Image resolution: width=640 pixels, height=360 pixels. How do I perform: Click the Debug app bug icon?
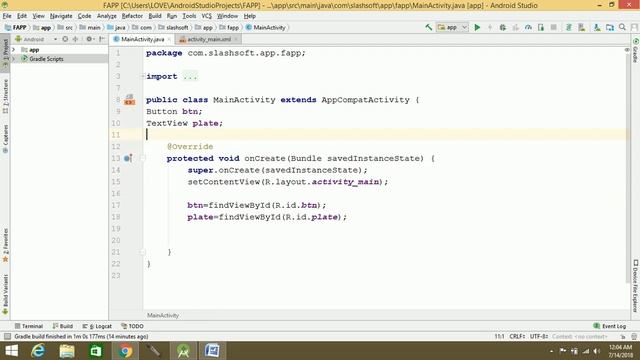click(502, 27)
